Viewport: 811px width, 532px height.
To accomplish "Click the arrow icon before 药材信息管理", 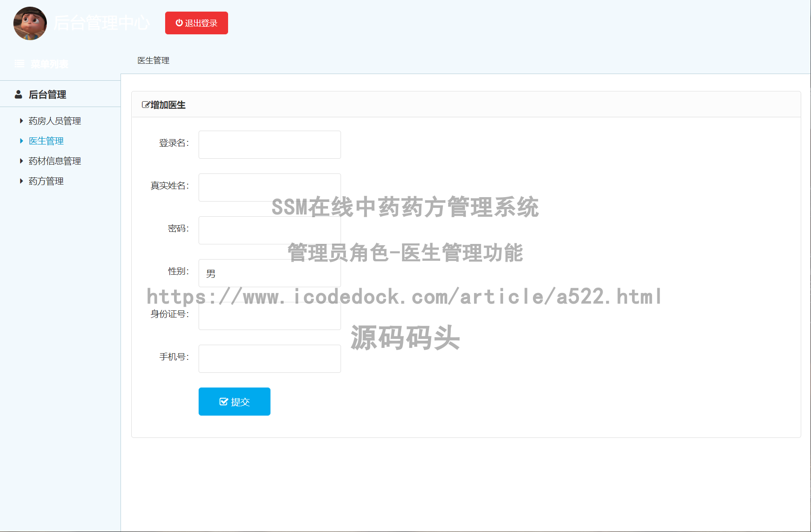I will point(21,161).
